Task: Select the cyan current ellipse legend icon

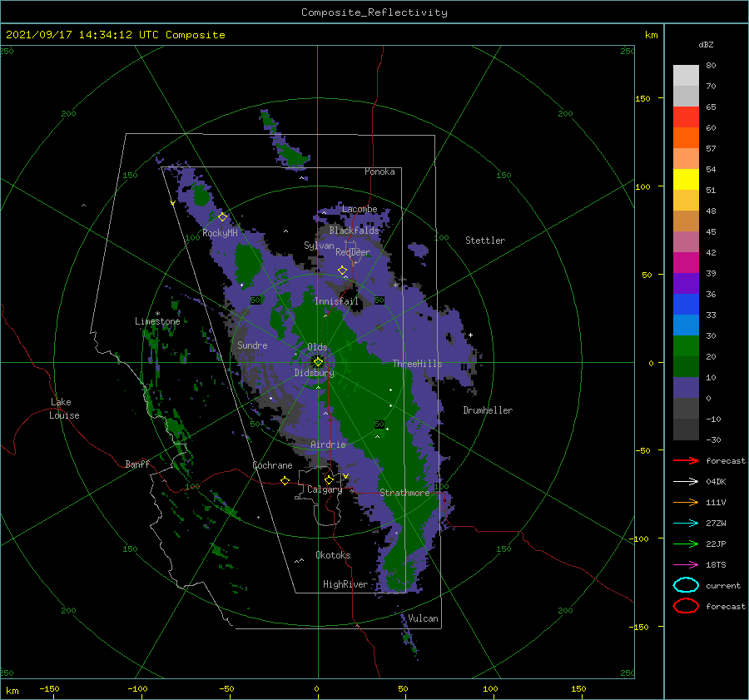Action: [686, 585]
